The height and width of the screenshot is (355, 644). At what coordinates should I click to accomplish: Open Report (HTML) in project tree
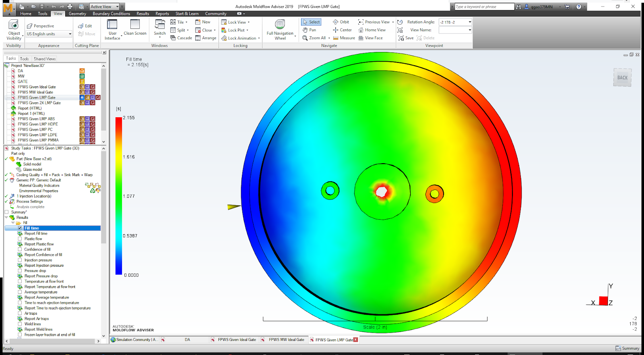point(29,108)
